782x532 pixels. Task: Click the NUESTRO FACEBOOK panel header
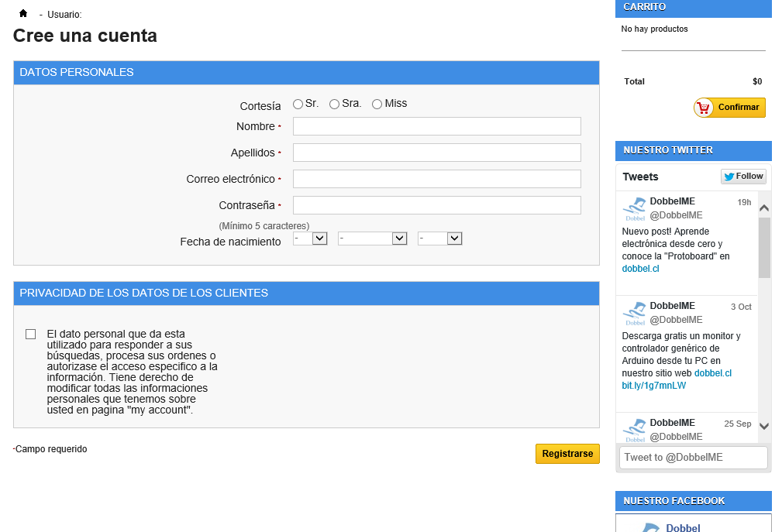click(x=693, y=501)
